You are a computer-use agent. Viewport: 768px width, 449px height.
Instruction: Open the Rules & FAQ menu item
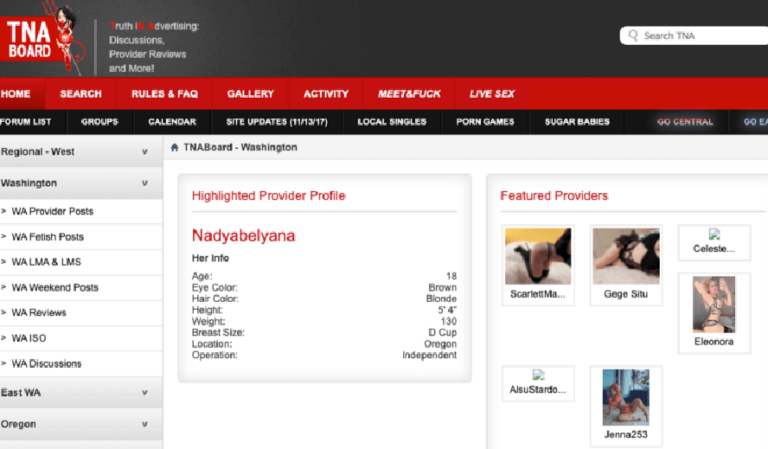[x=165, y=94]
